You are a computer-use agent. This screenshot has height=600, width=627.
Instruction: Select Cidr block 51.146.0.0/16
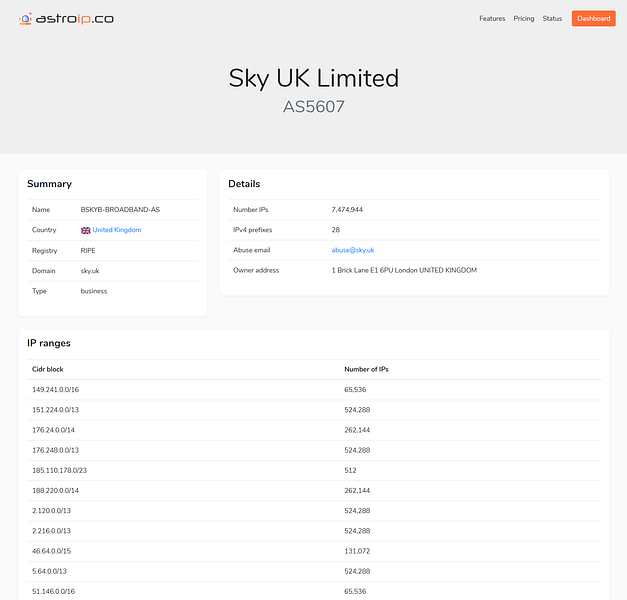click(x=53, y=591)
